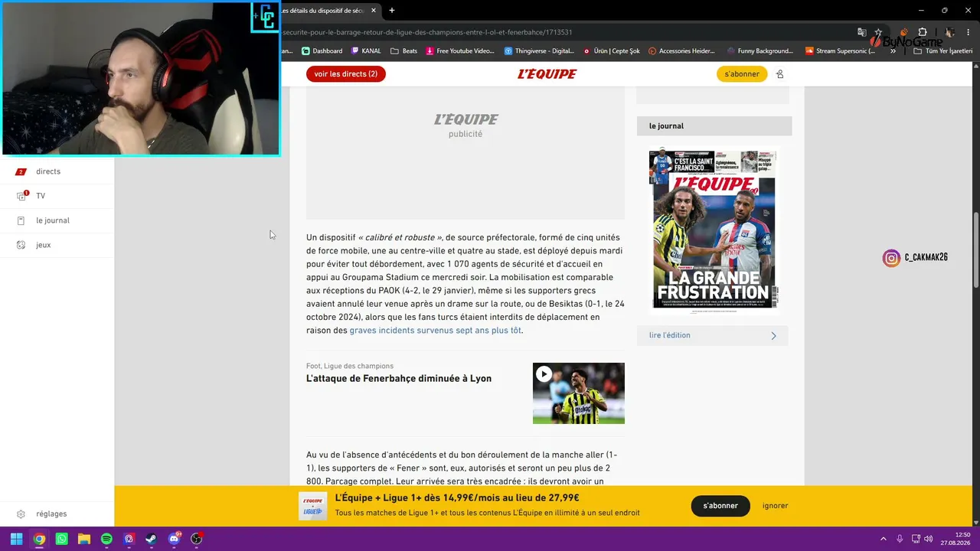The image size is (980, 551).
Task: Open the lire l'édition link
Action: pos(712,335)
